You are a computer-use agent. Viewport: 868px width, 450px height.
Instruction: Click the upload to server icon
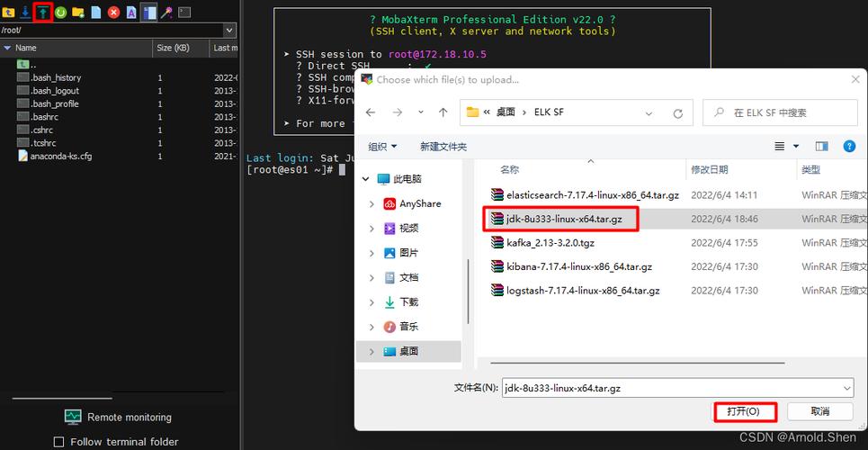click(x=42, y=13)
